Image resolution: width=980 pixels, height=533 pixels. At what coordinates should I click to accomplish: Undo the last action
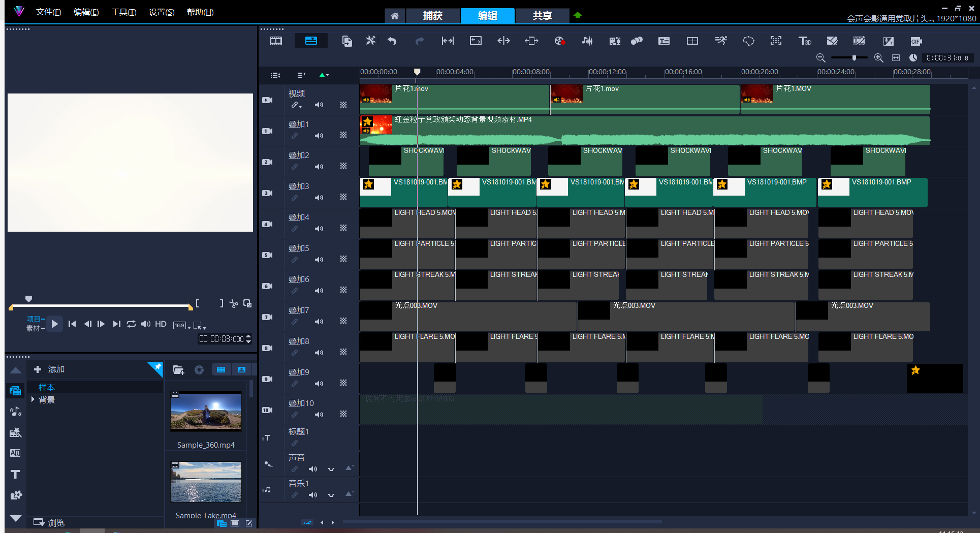tap(392, 41)
